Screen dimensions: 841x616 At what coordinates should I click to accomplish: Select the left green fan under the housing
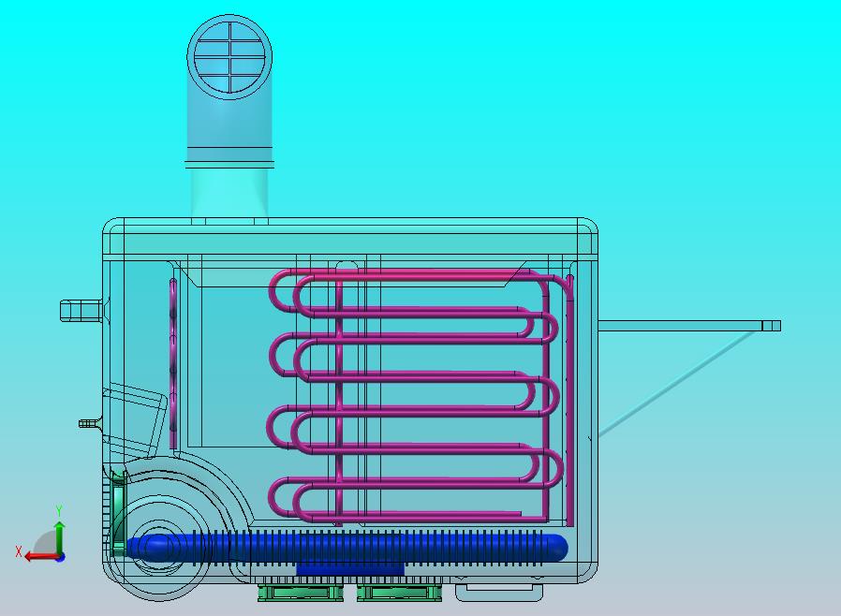click(x=301, y=593)
